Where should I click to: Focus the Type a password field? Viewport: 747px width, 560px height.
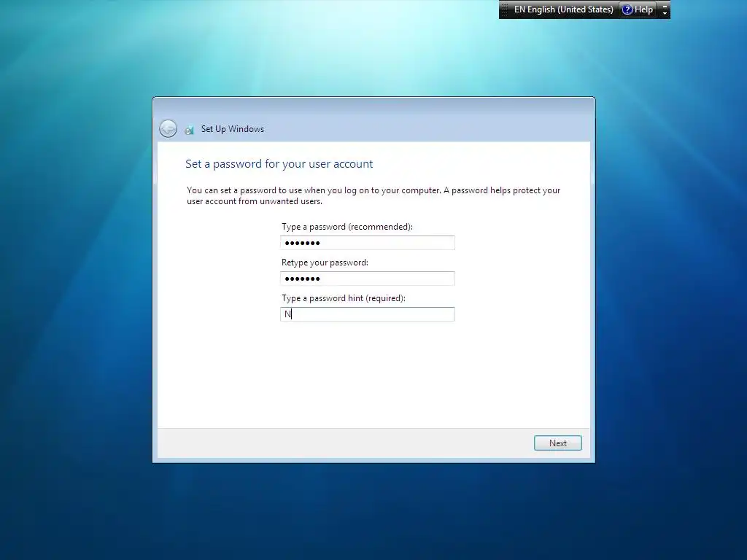point(368,243)
